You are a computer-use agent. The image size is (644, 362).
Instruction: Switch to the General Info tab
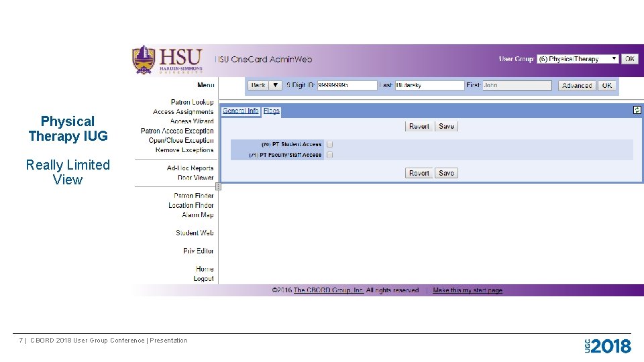click(x=241, y=111)
